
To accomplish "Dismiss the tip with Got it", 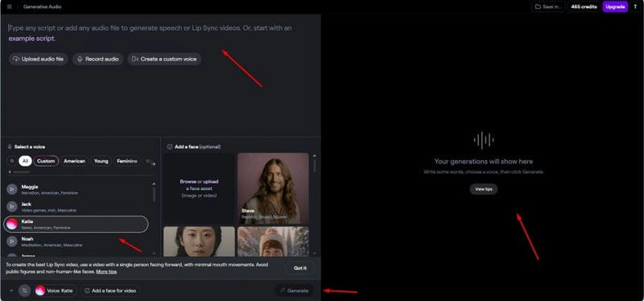I will tap(300, 268).
